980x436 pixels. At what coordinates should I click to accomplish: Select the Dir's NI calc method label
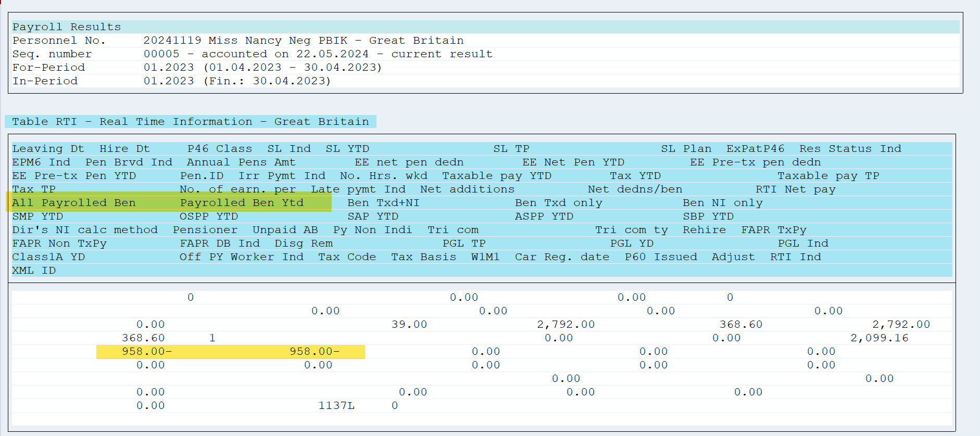tap(85, 230)
